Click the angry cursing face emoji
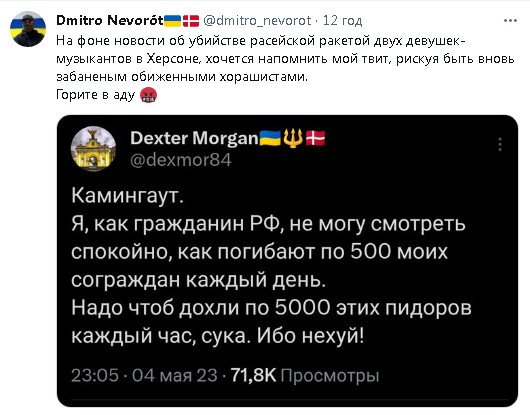The image size is (530, 415). click(148, 95)
